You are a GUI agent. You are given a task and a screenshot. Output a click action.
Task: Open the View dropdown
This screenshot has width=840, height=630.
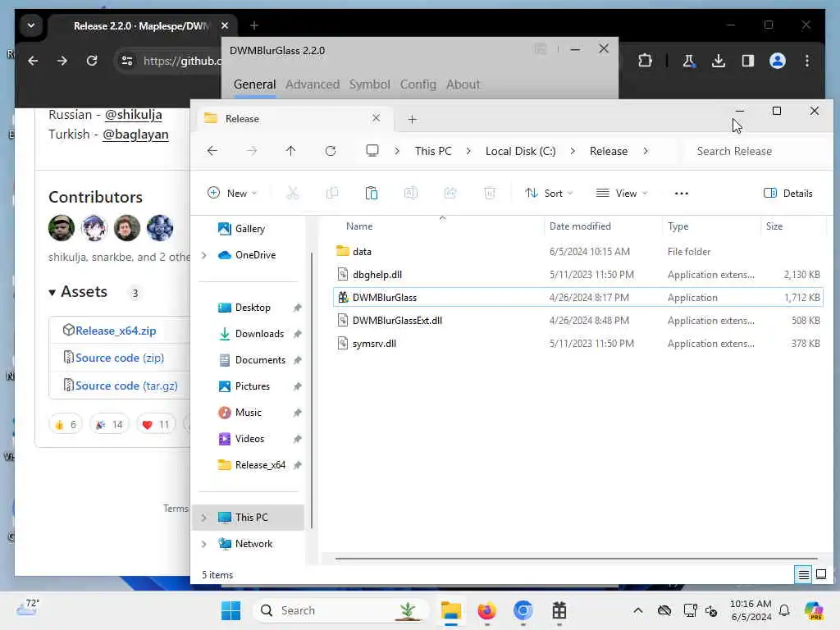tap(622, 194)
